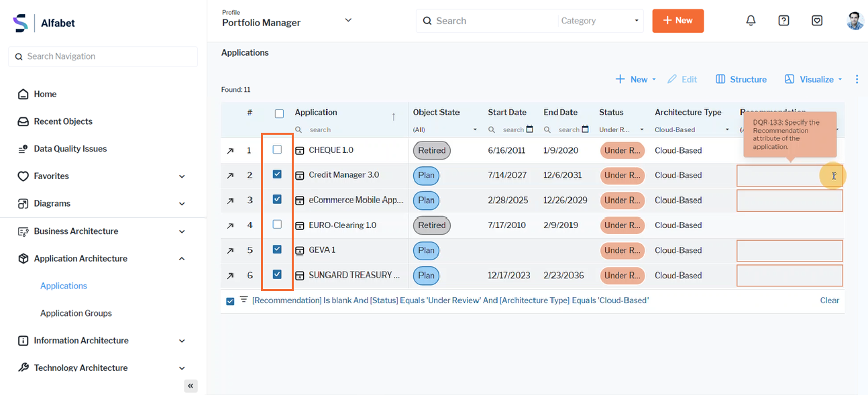Click the favorites heart box icon in header
Image resolution: width=868 pixels, height=395 pixels.
click(816, 21)
